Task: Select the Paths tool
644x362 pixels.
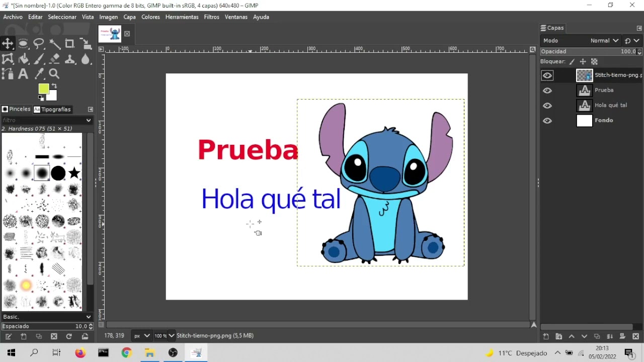Action: [x=8, y=74]
